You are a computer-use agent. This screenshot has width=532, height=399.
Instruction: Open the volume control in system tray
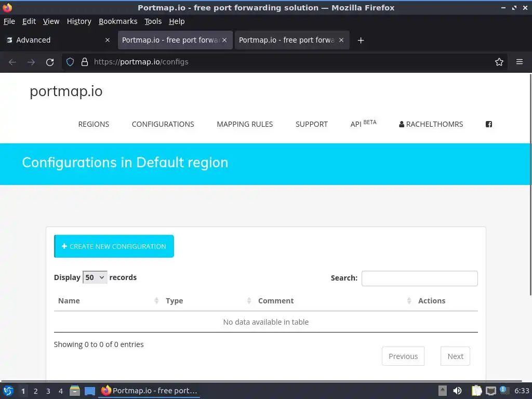pyautogui.click(x=457, y=391)
